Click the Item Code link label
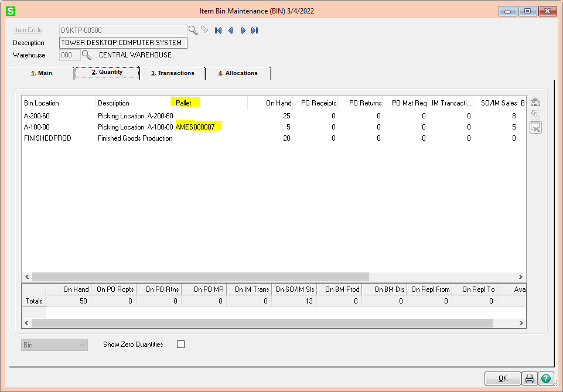The image size is (563, 392). (x=28, y=30)
